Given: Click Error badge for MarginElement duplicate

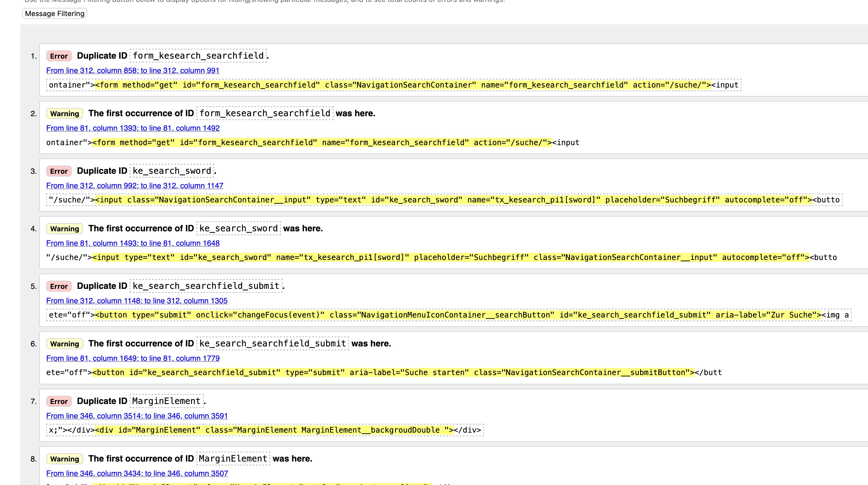Looking at the screenshot, I should pos(59,401).
